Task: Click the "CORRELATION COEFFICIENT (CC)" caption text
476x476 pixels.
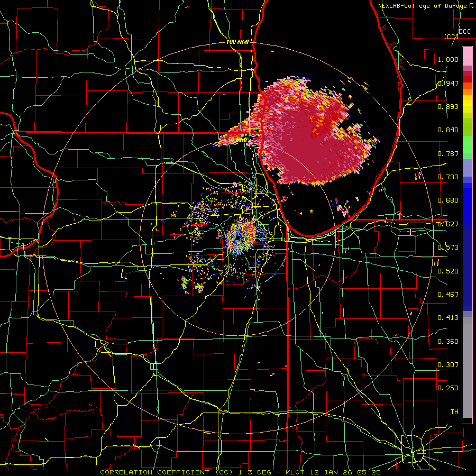Action: coord(167,472)
